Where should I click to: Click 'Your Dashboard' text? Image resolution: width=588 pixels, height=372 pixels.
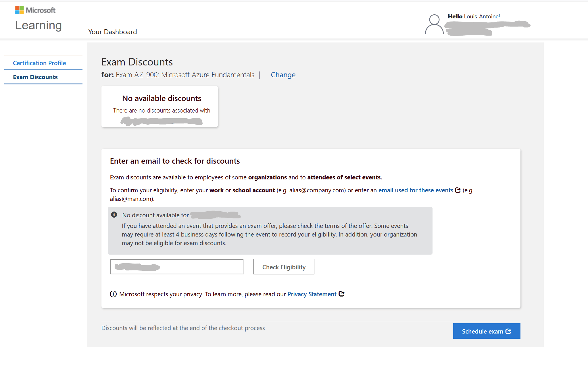[x=113, y=32]
